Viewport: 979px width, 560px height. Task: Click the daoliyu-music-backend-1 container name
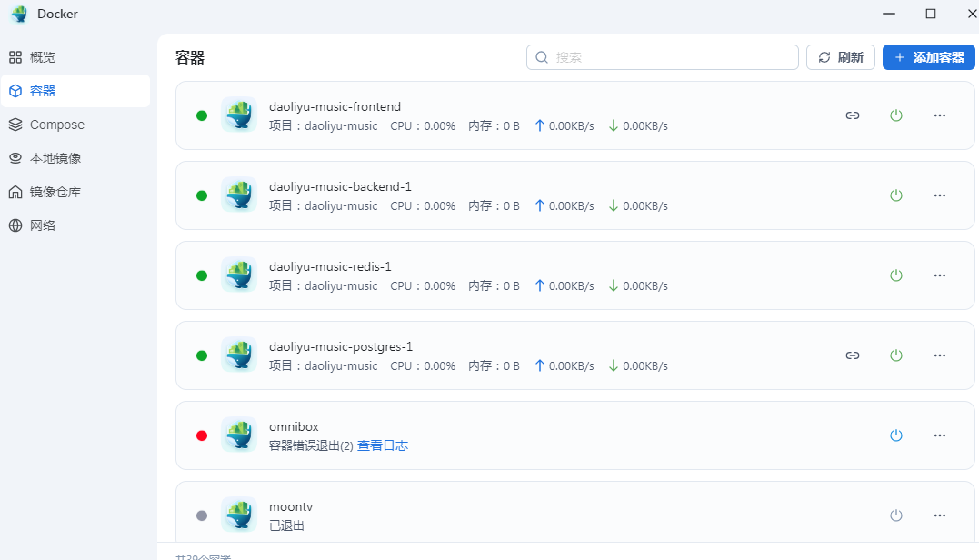pyautogui.click(x=340, y=186)
